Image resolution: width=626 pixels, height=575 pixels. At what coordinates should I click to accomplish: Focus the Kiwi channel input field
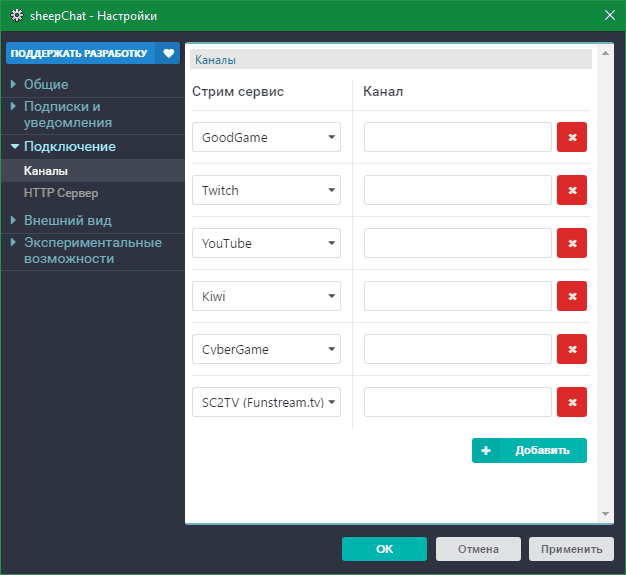pos(458,296)
